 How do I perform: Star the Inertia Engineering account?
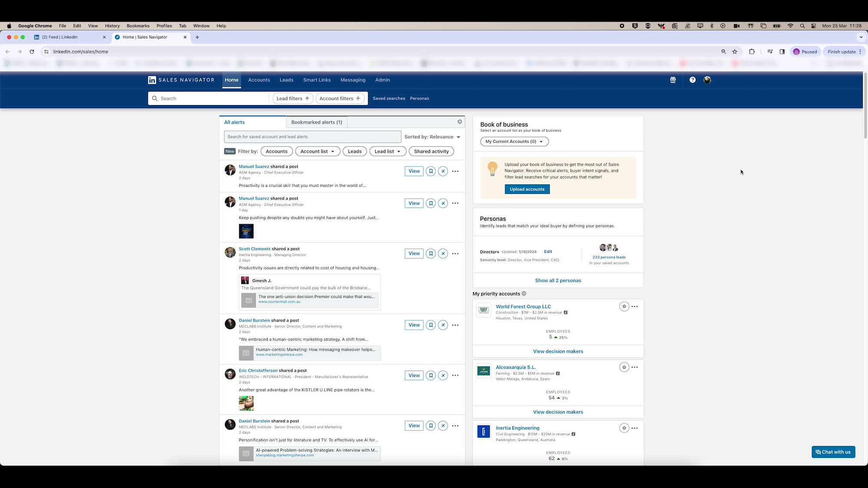(x=624, y=428)
